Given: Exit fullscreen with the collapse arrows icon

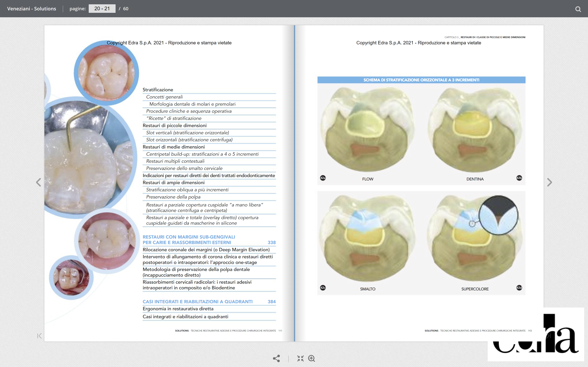Looking at the screenshot, I should pyautogui.click(x=300, y=358).
